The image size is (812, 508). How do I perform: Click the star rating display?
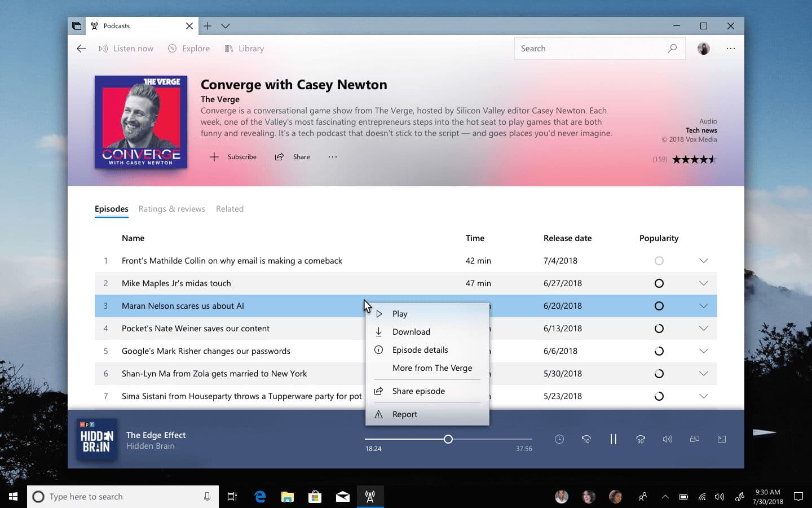pos(695,159)
